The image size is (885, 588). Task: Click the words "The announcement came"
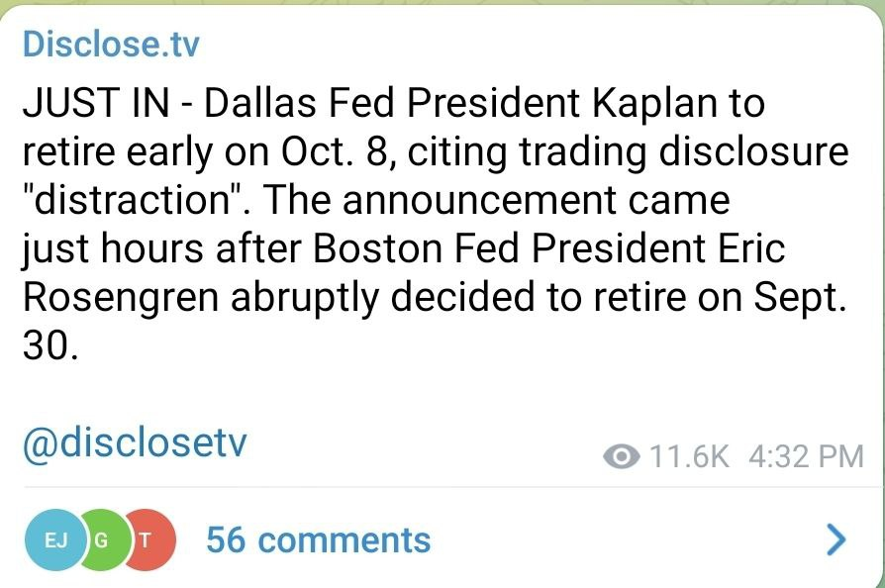[x=495, y=202]
